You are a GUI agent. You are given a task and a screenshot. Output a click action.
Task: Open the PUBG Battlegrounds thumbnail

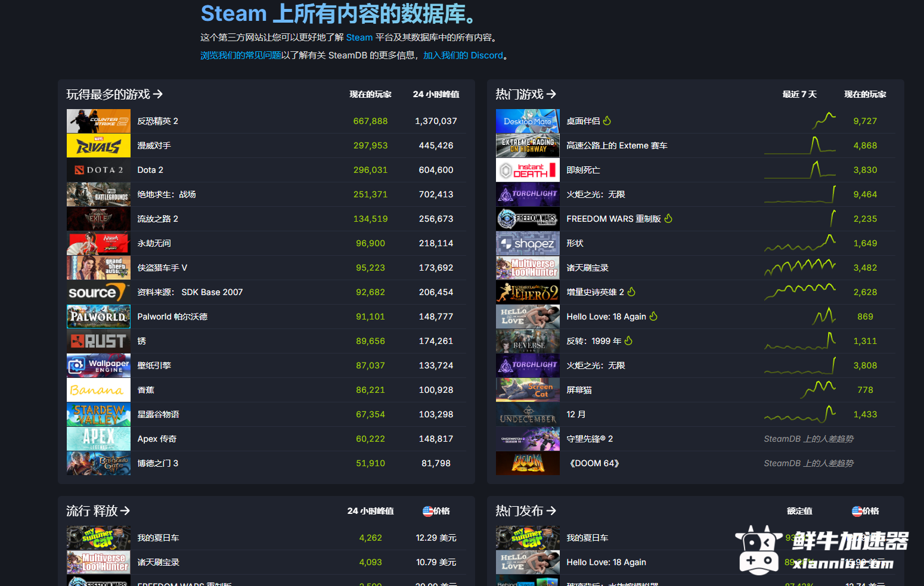[98, 194]
